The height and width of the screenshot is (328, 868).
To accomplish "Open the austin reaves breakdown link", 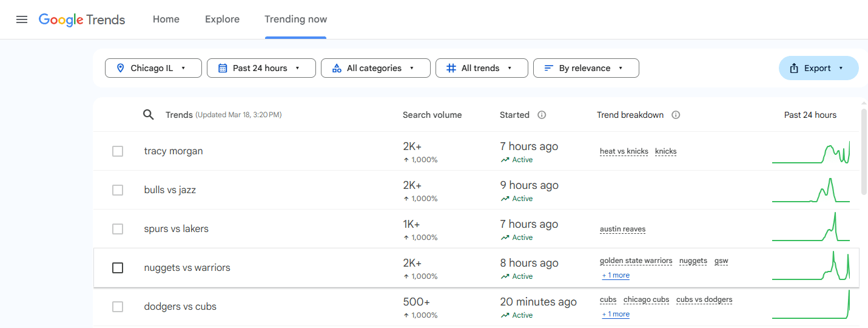I will (x=622, y=229).
